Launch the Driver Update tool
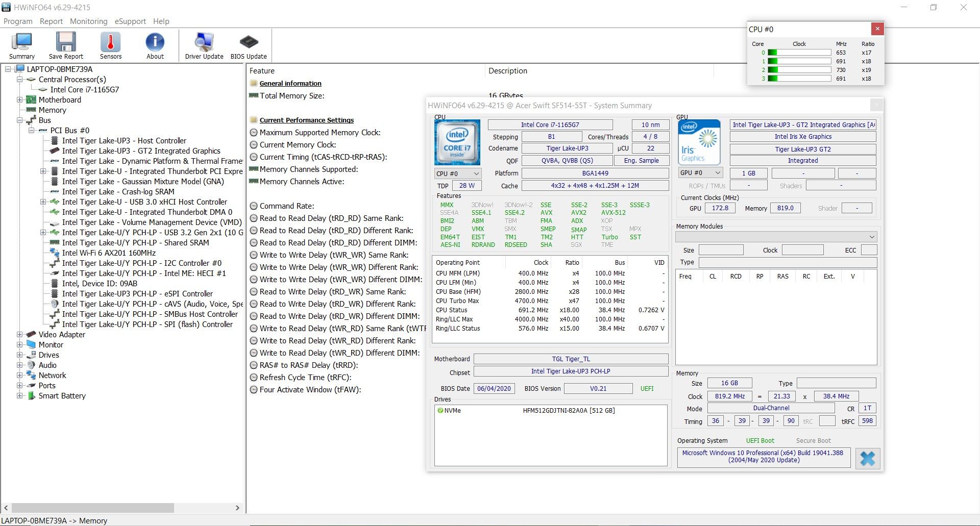980x526 pixels. (204, 45)
